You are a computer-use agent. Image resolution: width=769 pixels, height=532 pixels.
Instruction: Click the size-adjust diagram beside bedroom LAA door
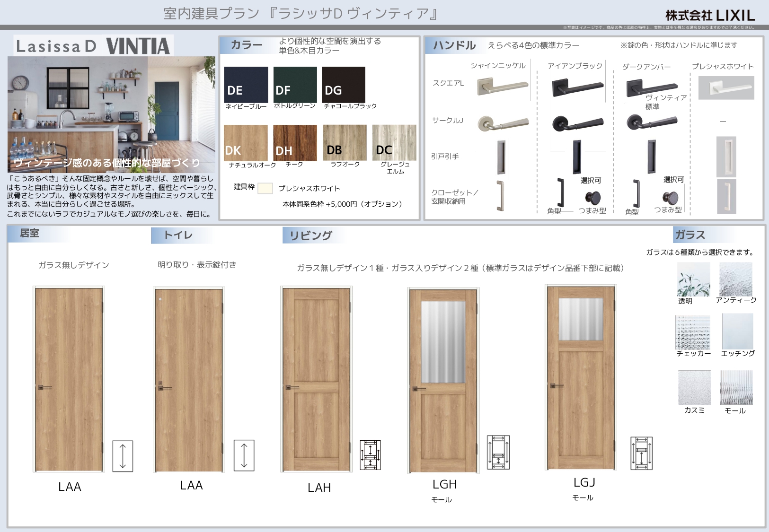click(123, 456)
